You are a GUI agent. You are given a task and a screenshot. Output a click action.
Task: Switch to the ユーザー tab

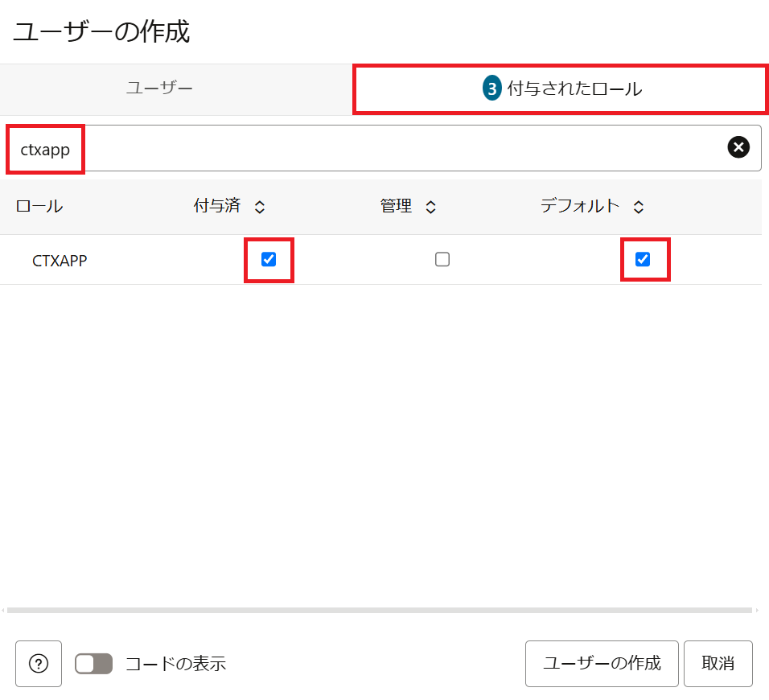pyautogui.click(x=159, y=89)
